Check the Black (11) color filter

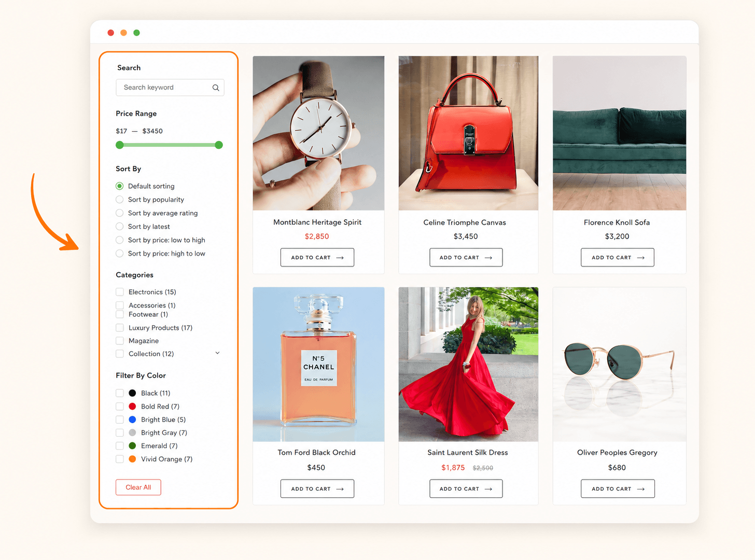pos(120,393)
